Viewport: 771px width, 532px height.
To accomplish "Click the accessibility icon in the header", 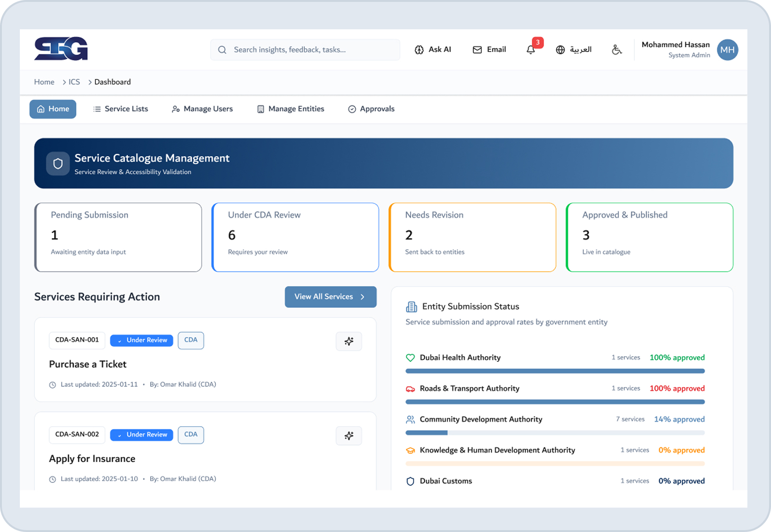I will point(617,49).
